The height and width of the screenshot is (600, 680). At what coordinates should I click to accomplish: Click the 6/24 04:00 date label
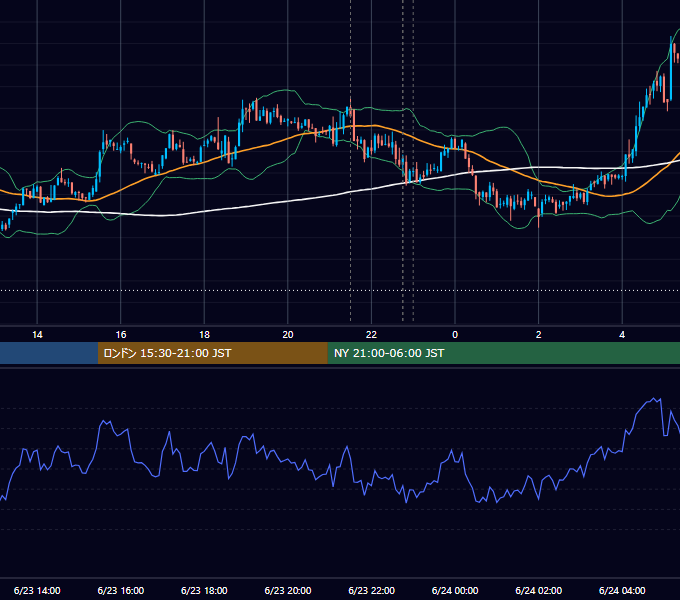pyautogui.click(x=622, y=590)
